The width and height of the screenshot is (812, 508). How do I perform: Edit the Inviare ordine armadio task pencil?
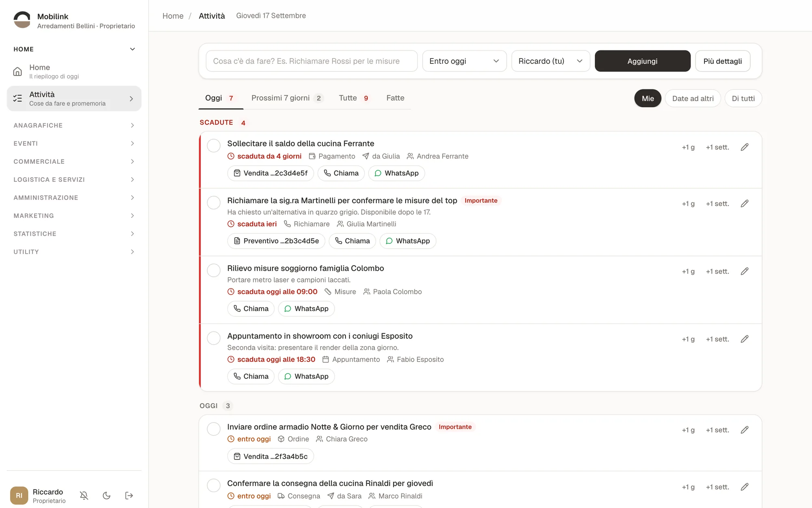745,430
